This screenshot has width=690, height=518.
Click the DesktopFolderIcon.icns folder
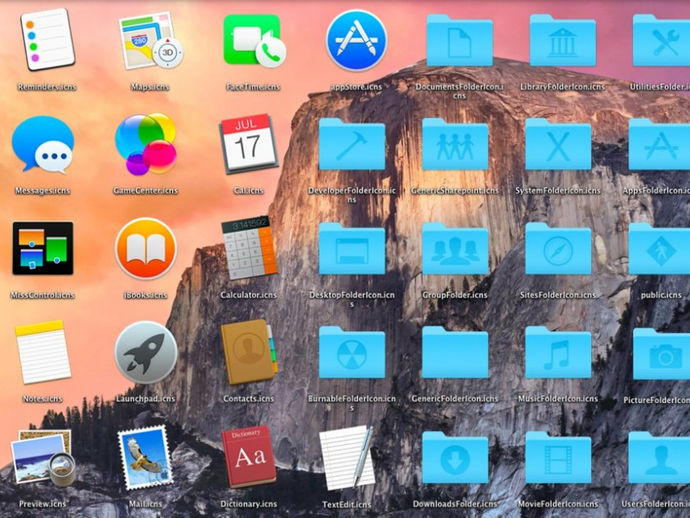[x=352, y=249]
